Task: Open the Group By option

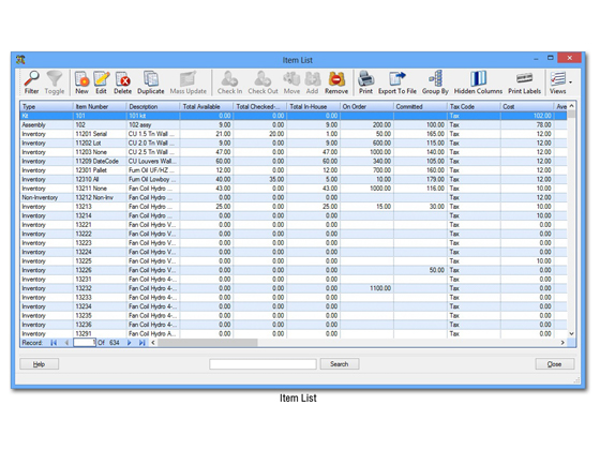Action: [x=435, y=81]
